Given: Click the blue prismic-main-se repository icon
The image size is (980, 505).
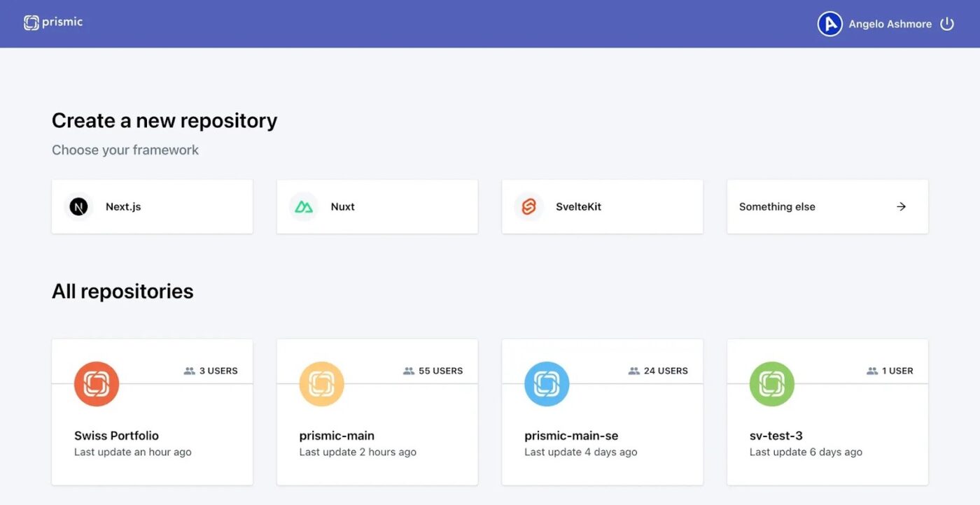Looking at the screenshot, I should point(547,383).
